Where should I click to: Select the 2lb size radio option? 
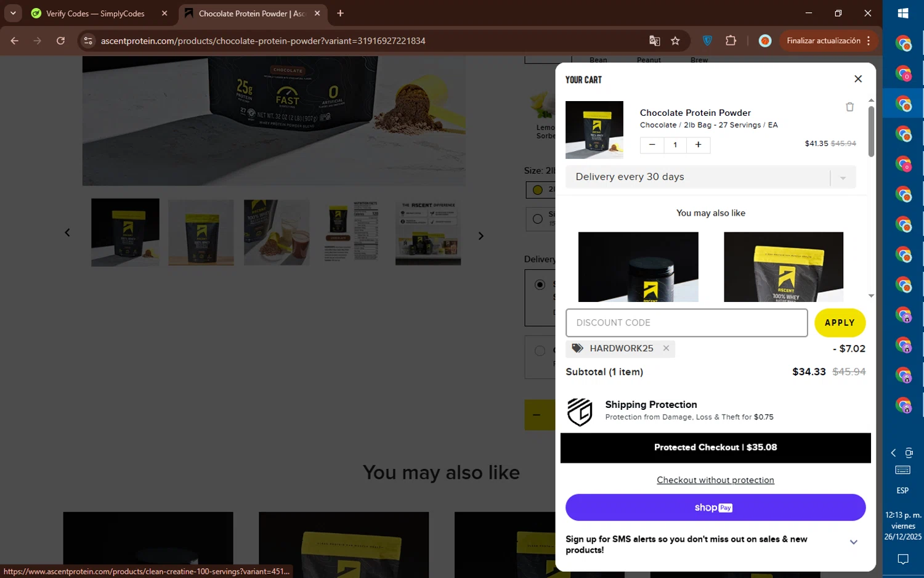pos(538,190)
